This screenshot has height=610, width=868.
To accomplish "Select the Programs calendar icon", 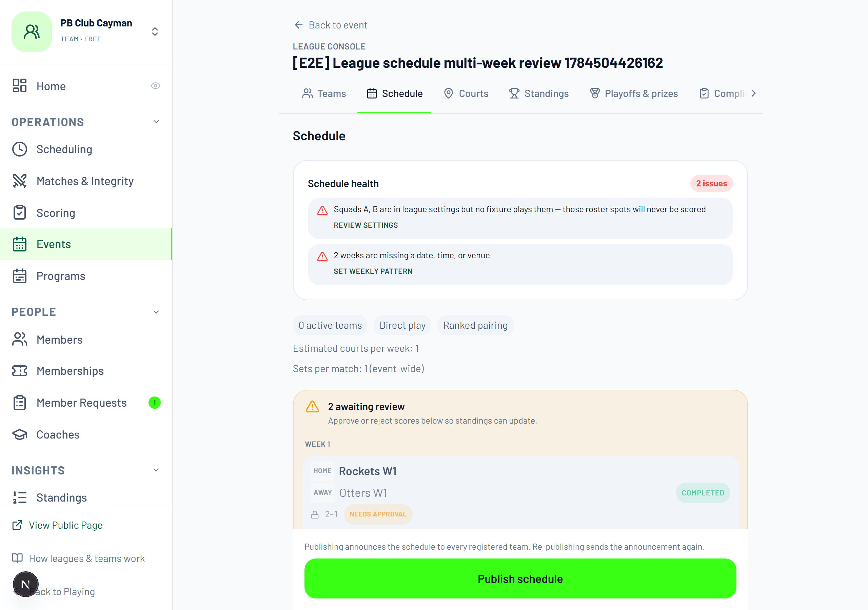I will click(20, 276).
